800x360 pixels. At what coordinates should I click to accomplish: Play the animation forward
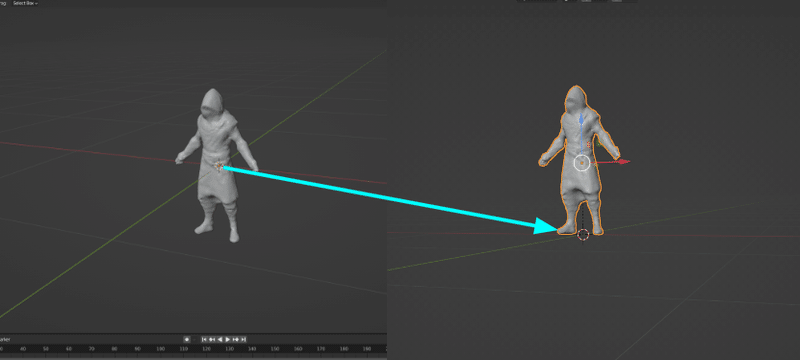coord(228,340)
